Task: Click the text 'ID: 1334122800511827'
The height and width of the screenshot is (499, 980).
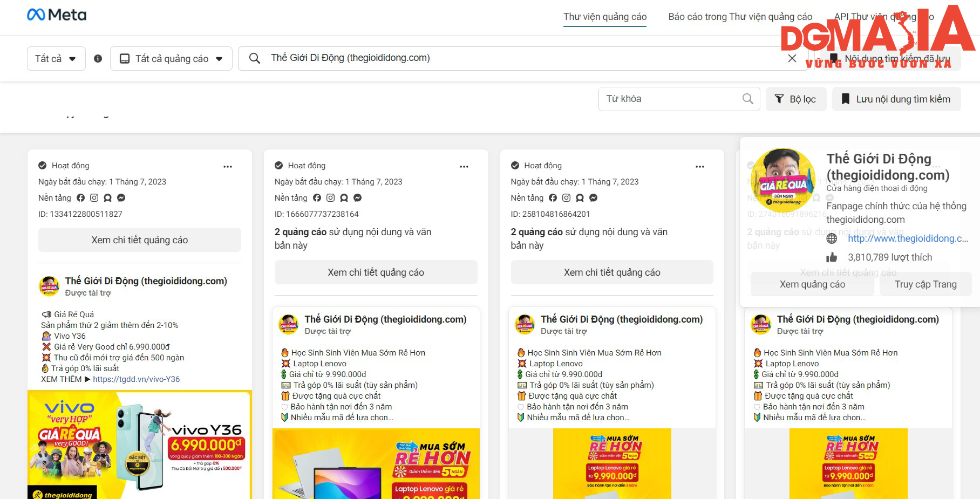Action: coord(80,214)
